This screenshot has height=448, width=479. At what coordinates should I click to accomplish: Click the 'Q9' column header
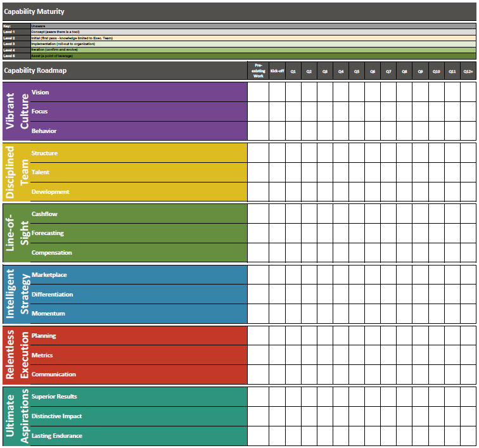(x=420, y=70)
